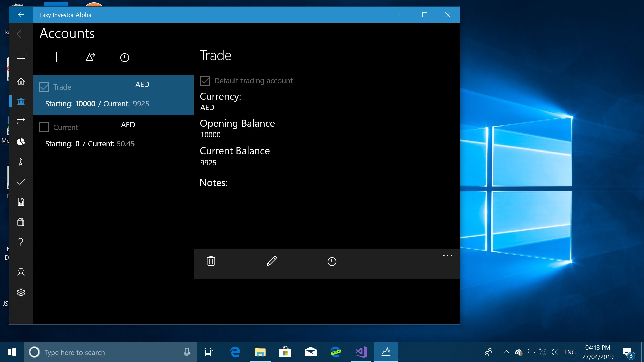This screenshot has height=362, width=644.
Task: Toggle the Trade account checkbox
Action: (x=44, y=87)
